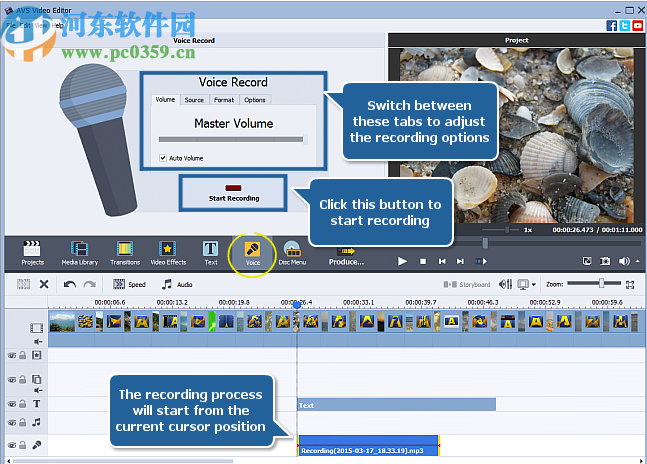Open the Help menu
The image size is (647, 464).
click(x=58, y=26)
